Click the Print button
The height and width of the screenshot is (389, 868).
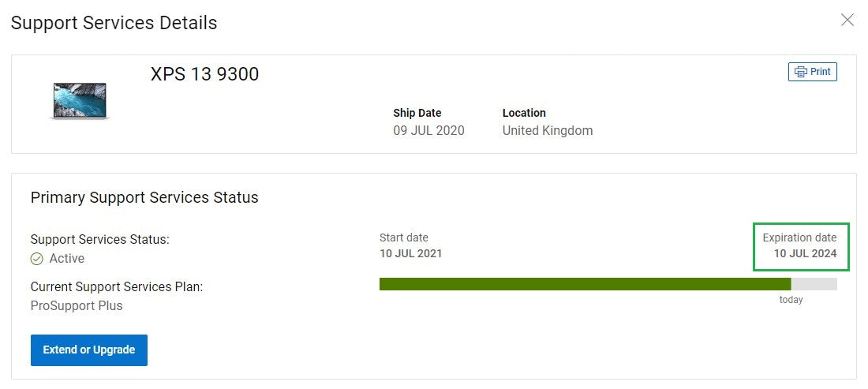[812, 72]
